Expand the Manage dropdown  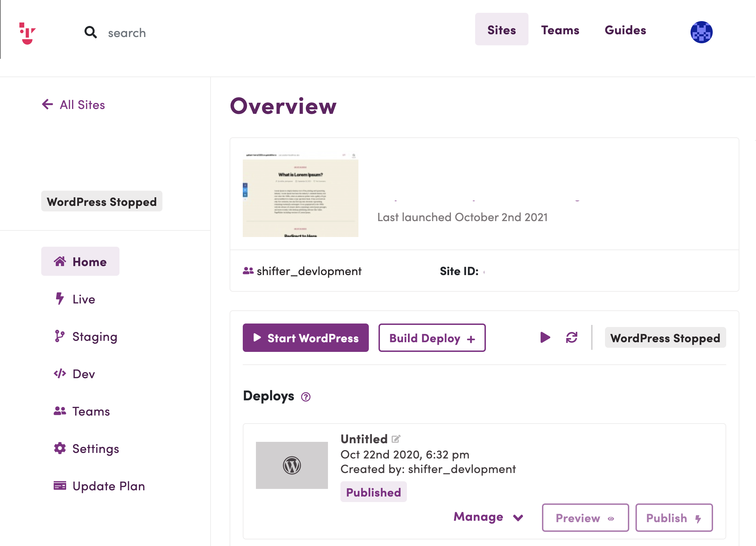tap(489, 517)
